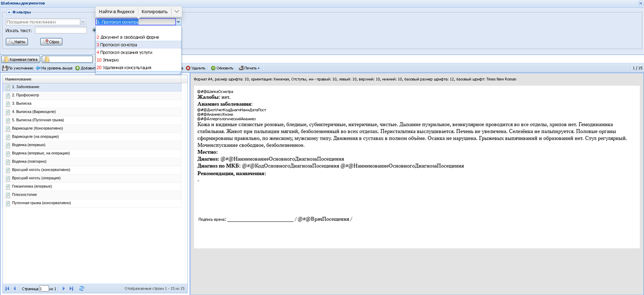Select Протокол осмотра in dropdown list

tap(138, 45)
